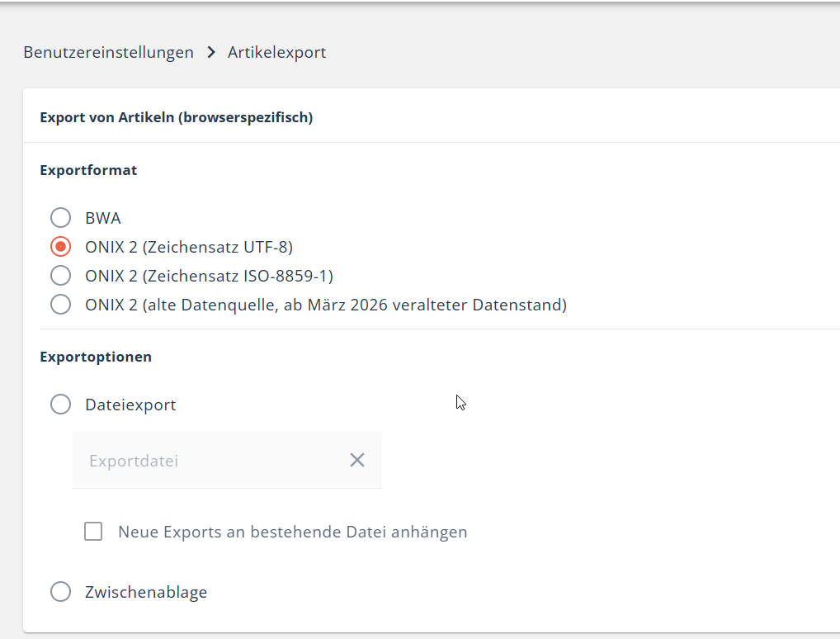This screenshot has height=639, width=840.
Task: Click the BWA label text
Action: (103, 218)
